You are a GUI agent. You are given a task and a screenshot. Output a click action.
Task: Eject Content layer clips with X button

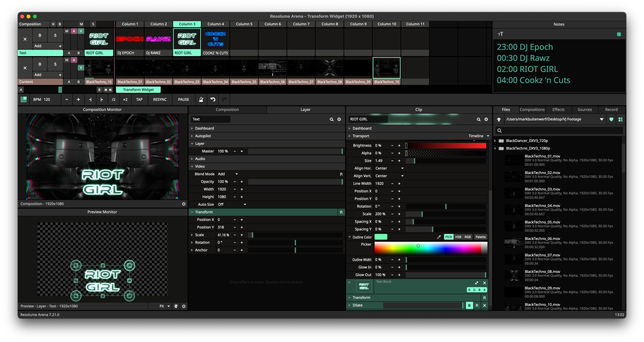click(x=25, y=68)
